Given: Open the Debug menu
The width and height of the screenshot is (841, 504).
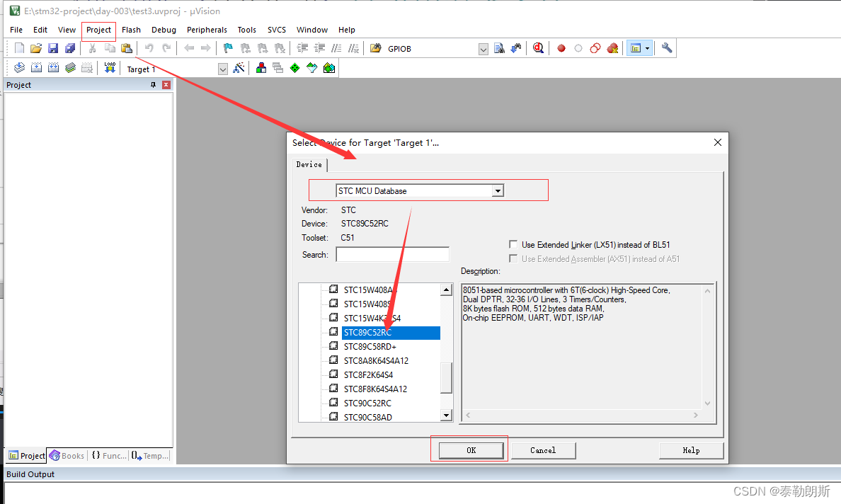Looking at the screenshot, I should pos(164,30).
